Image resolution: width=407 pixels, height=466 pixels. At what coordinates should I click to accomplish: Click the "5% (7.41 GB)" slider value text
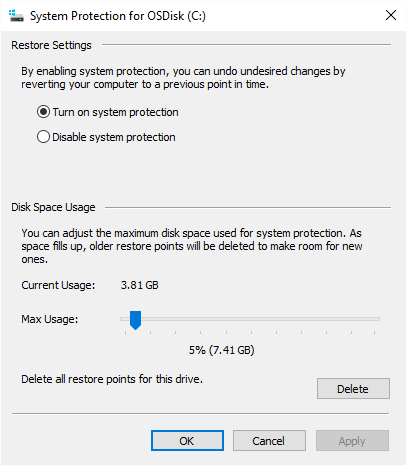click(x=222, y=350)
